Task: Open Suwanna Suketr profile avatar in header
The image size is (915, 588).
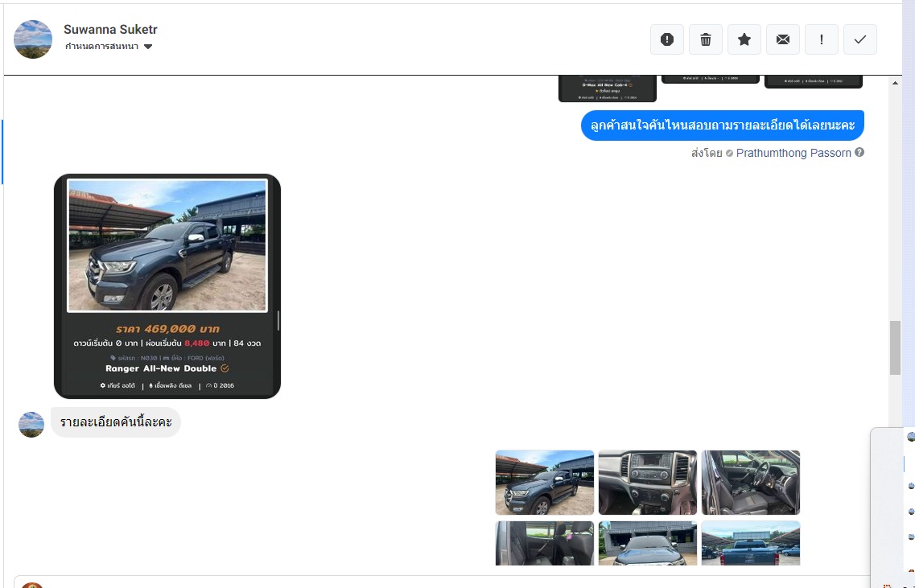Action: [33, 39]
